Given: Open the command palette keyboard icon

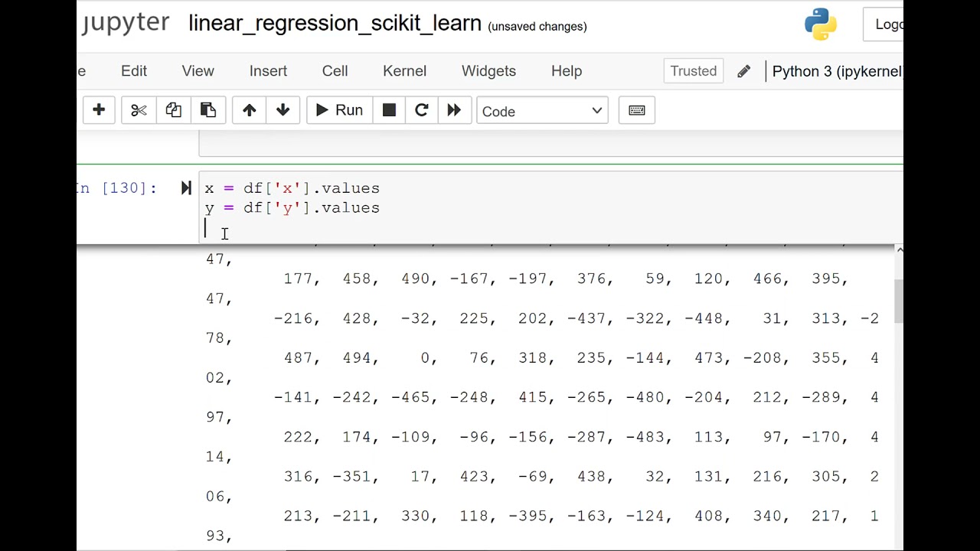Looking at the screenshot, I should click(636, 110).
